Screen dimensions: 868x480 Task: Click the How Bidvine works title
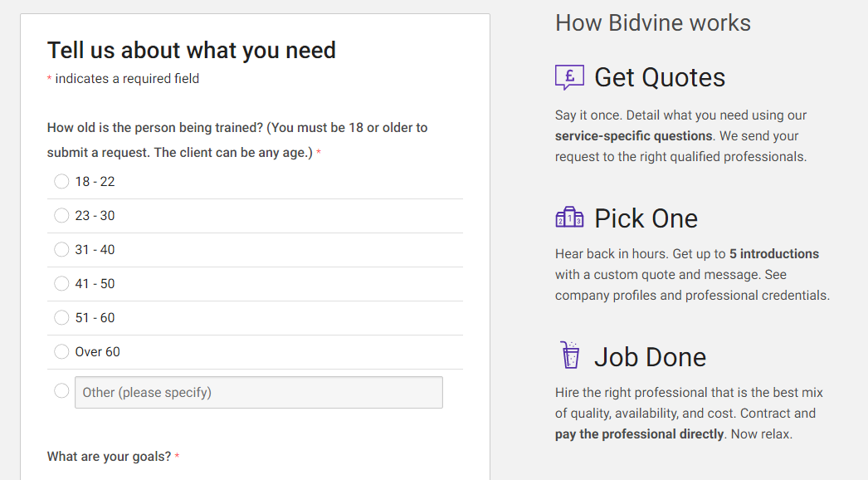tap(653, 22)
